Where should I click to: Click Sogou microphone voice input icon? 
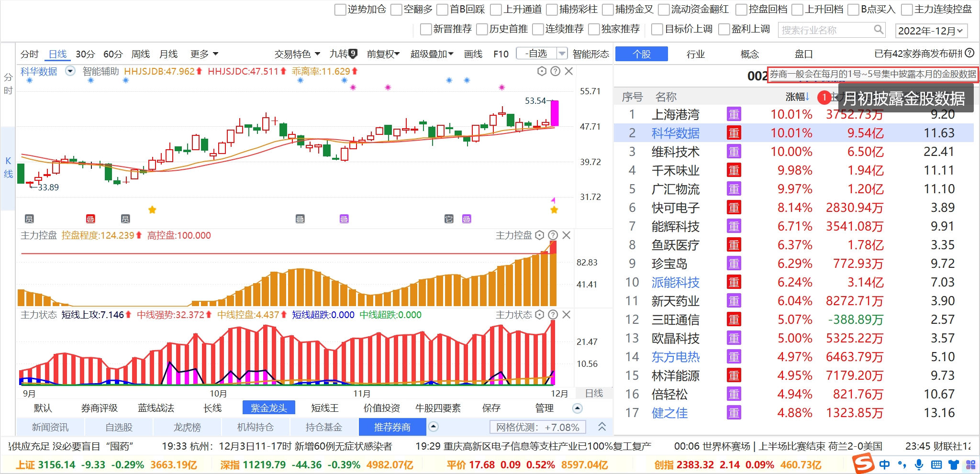pos(919,464)
